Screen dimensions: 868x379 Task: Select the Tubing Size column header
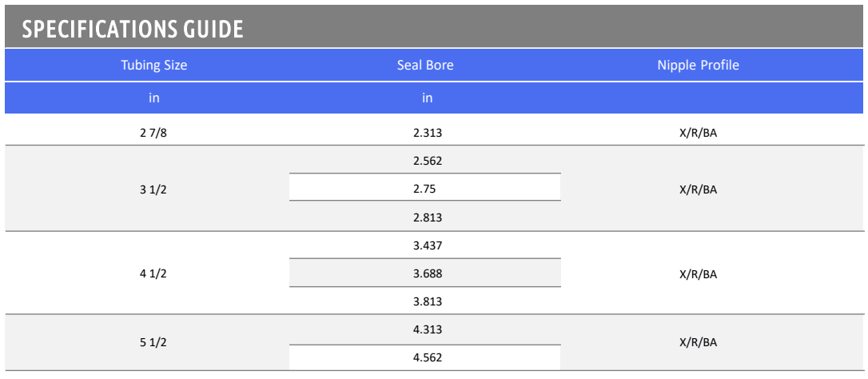click(x=153, y=66)
